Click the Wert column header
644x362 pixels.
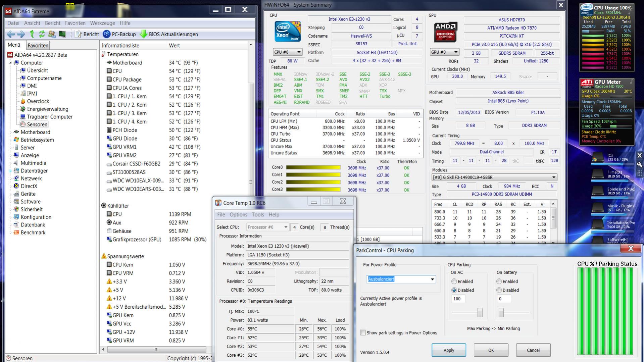pos(207,45)
